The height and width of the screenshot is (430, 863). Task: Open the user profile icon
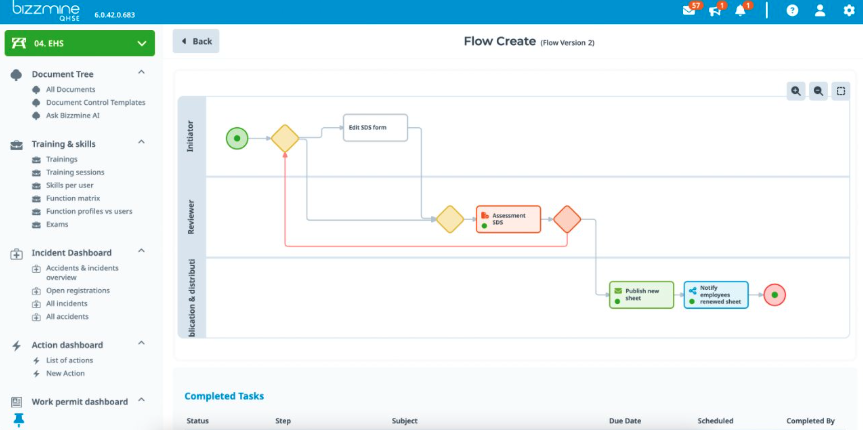click(820, 11)
